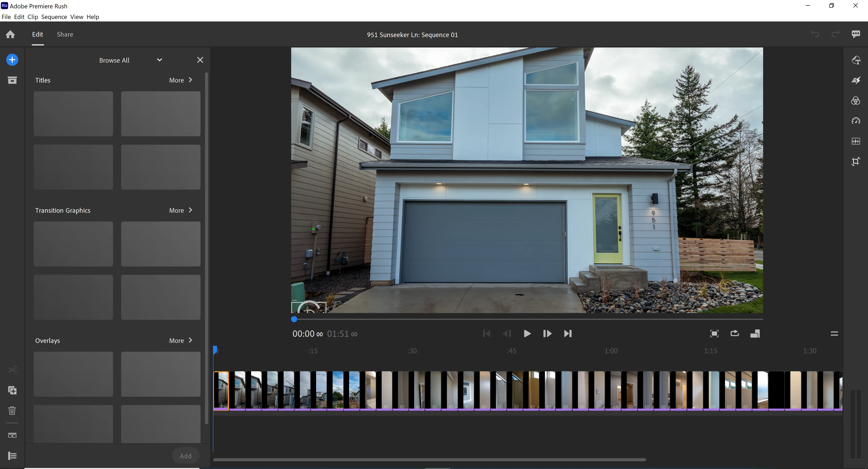Open the project assets panel icon
The width and height of the screenshot is (868, 469).
(12, 80)
